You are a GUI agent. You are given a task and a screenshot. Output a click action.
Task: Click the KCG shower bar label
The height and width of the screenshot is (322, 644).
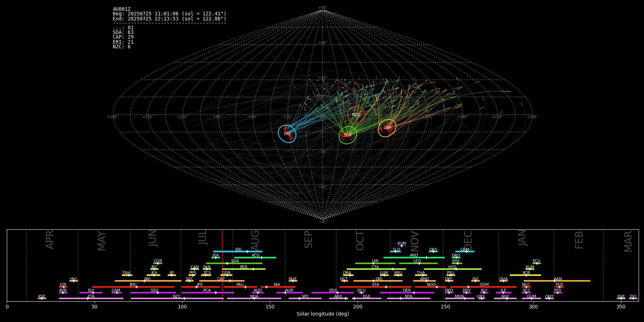(256, 255)
